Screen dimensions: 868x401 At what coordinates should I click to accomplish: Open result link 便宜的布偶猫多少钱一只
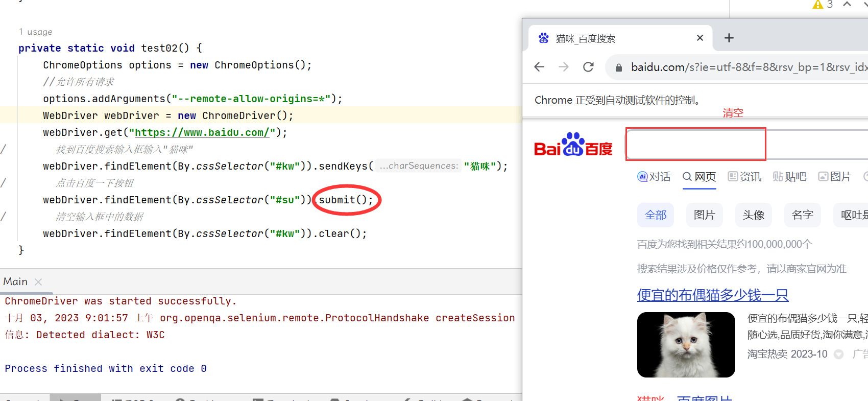point(713,295)
